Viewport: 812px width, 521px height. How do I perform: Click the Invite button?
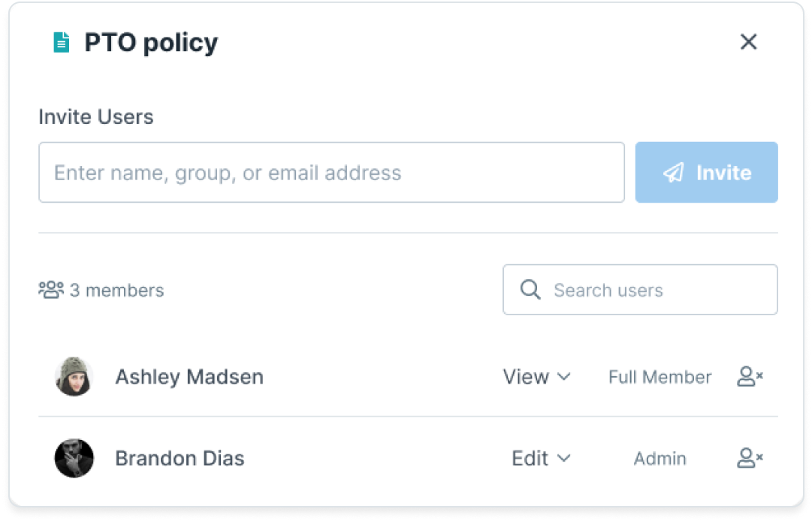point(706,172)
